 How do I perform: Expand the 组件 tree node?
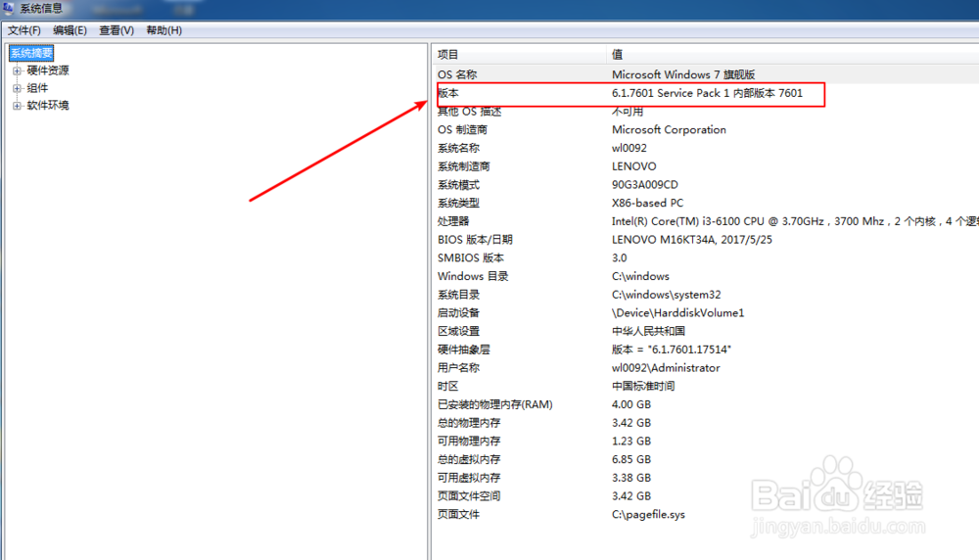click(x=17, y=88)
